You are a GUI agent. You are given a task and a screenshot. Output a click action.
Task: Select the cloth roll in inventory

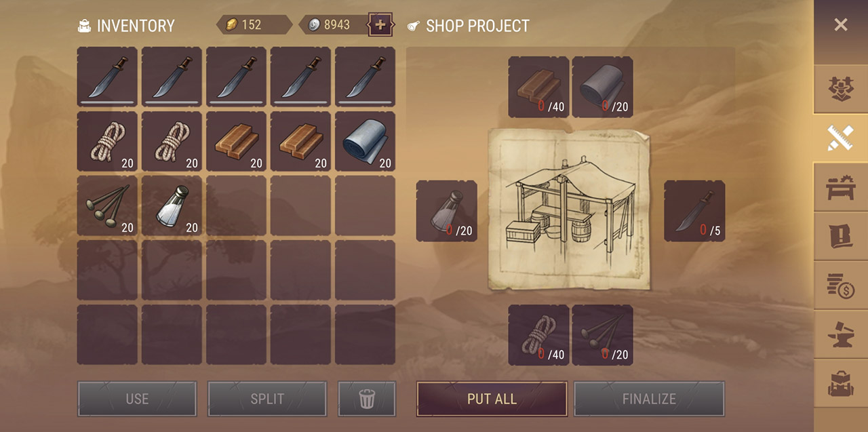click(365, 141)
